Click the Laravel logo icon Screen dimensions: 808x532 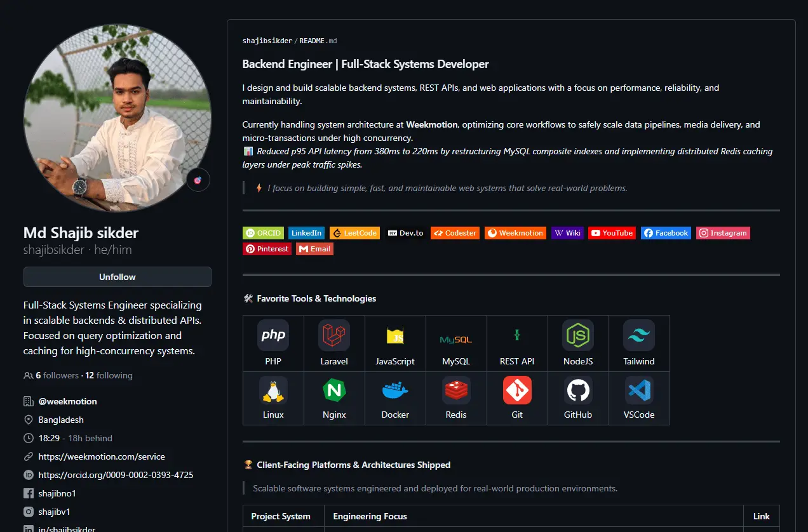(334, 335)
